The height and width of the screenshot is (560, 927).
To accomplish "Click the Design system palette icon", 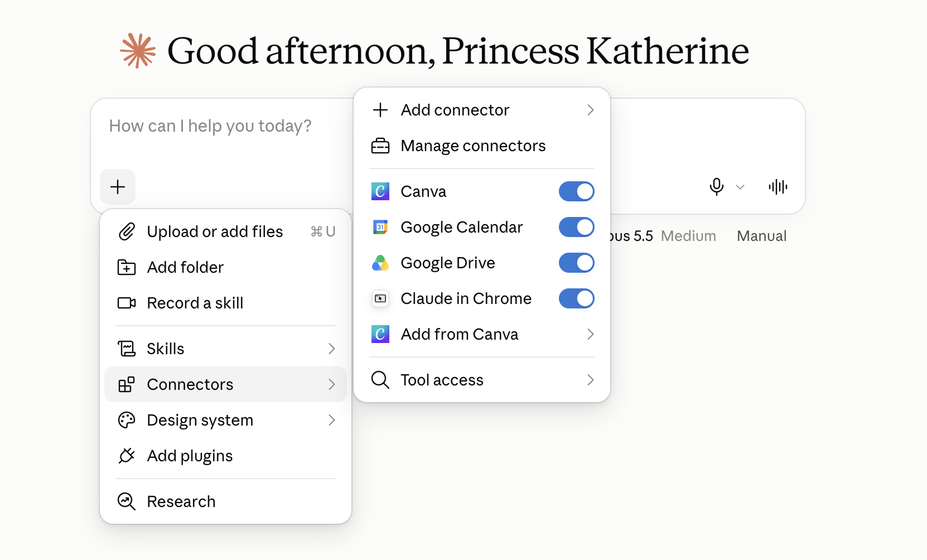I will [x=127, y=420].
